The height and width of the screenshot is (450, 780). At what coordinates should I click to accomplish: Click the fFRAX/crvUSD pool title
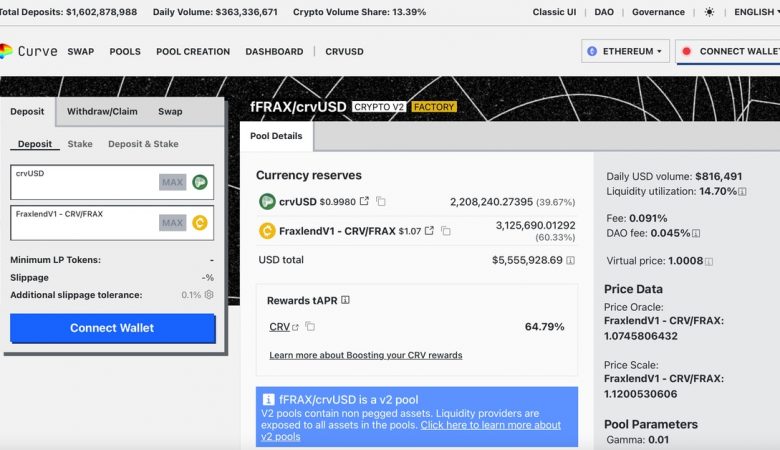(298, 107)
